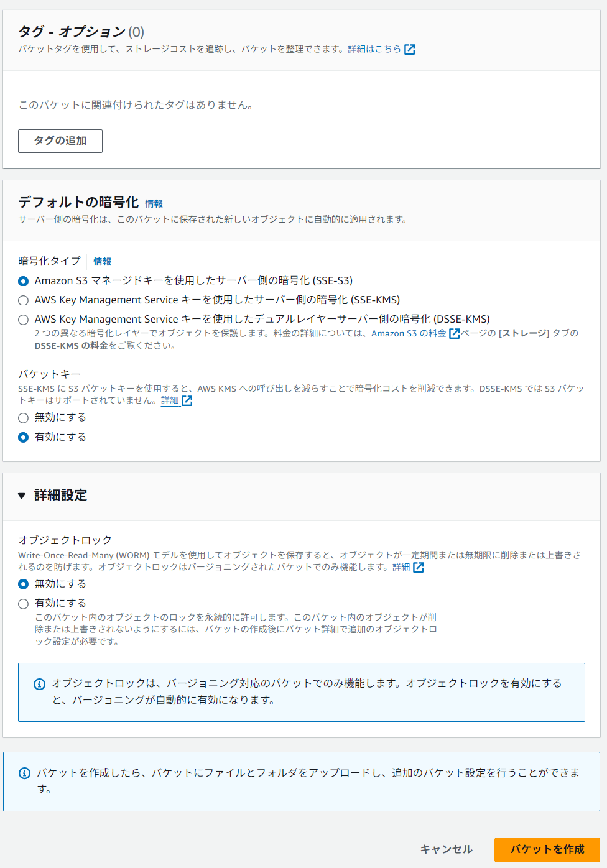Open the Amazon S3 の料金 link
This screenshot has width=607, height=868.
click(x=409, y=333)
